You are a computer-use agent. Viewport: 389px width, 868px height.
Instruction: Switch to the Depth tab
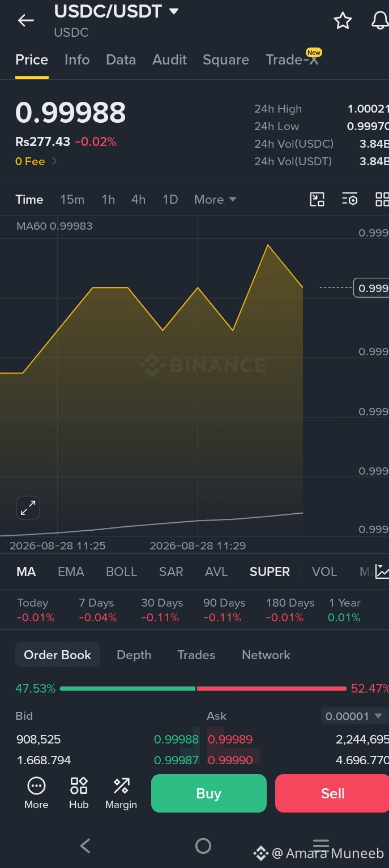(x=134, y=655)
